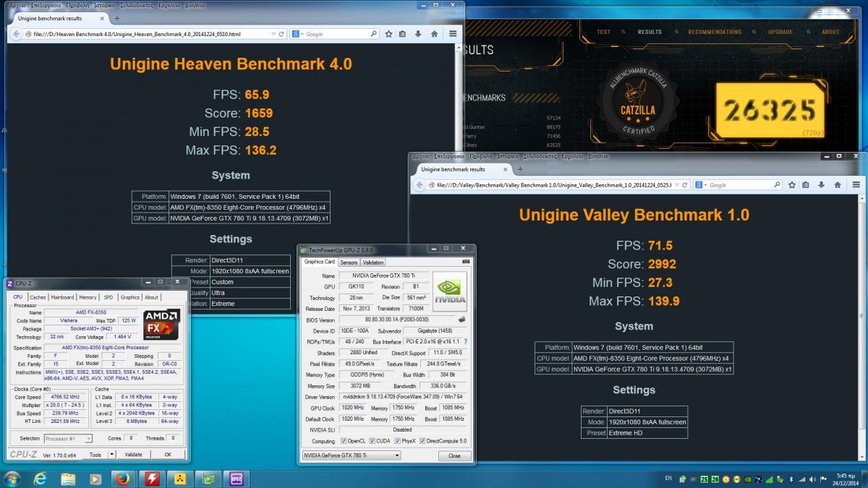Open downloads arrow in Valley browser window
The image size is (868, 488).
(822, 184)
